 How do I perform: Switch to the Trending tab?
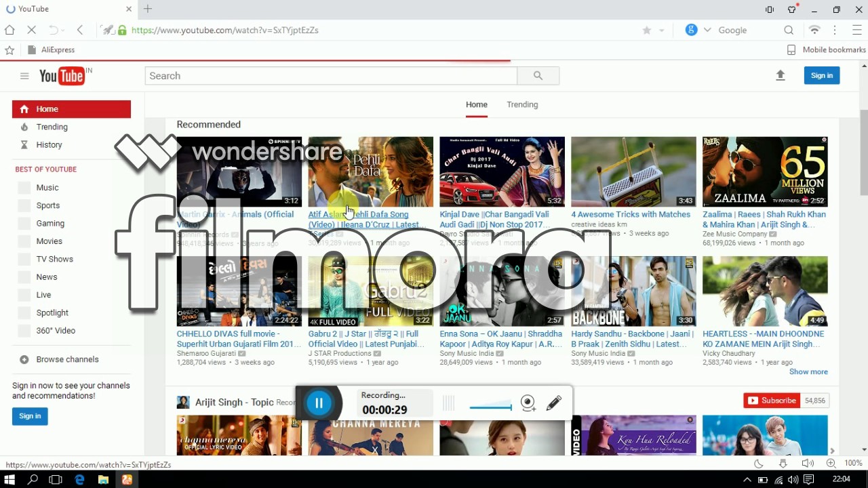tap(522, 104)
